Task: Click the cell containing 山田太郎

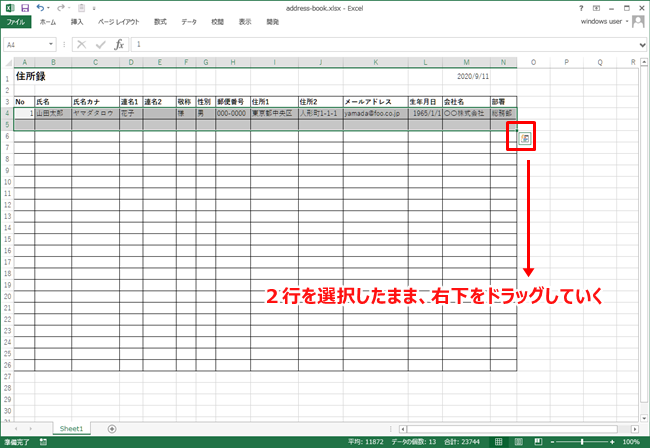Action: [x=53, y=113]
